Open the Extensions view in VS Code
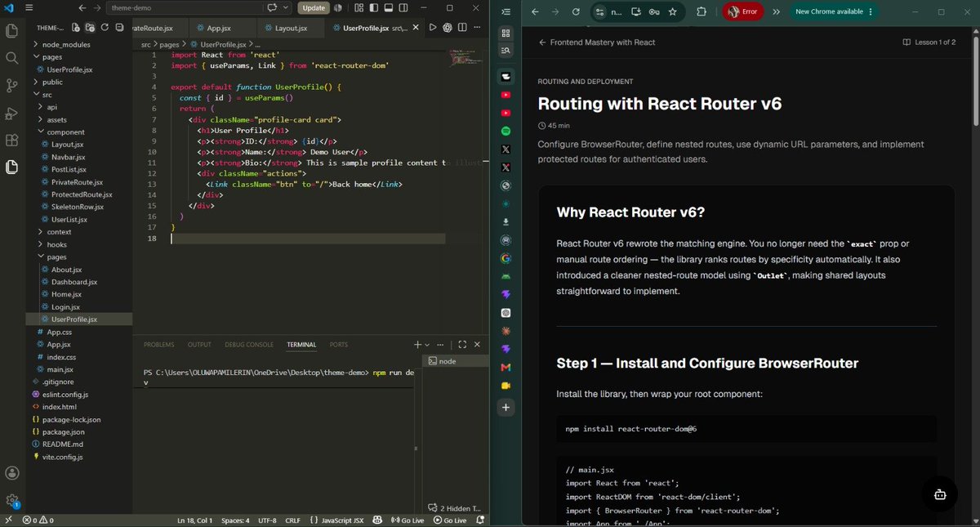This screenshot has height=527, width=980. [11, 140]
